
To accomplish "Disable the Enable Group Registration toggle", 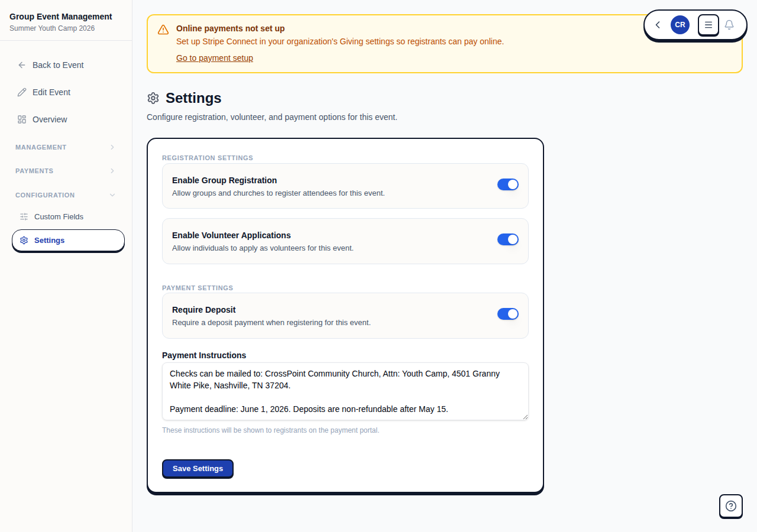I will point(508,184).
